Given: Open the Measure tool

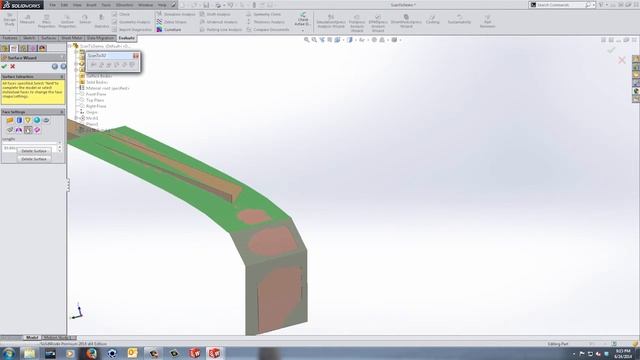Looking at the screenshot, I should pos(27,19).
